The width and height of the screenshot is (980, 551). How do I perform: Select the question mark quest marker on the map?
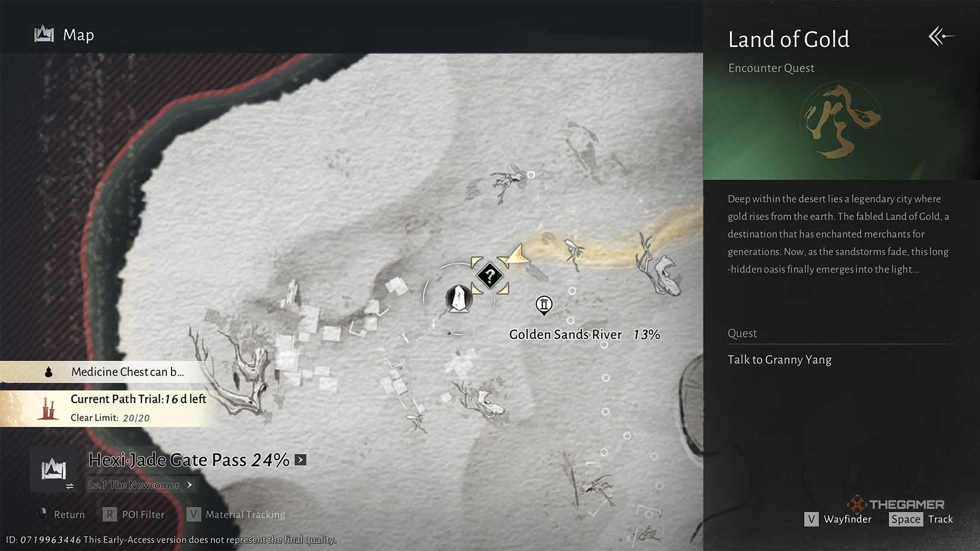point(489,275)
